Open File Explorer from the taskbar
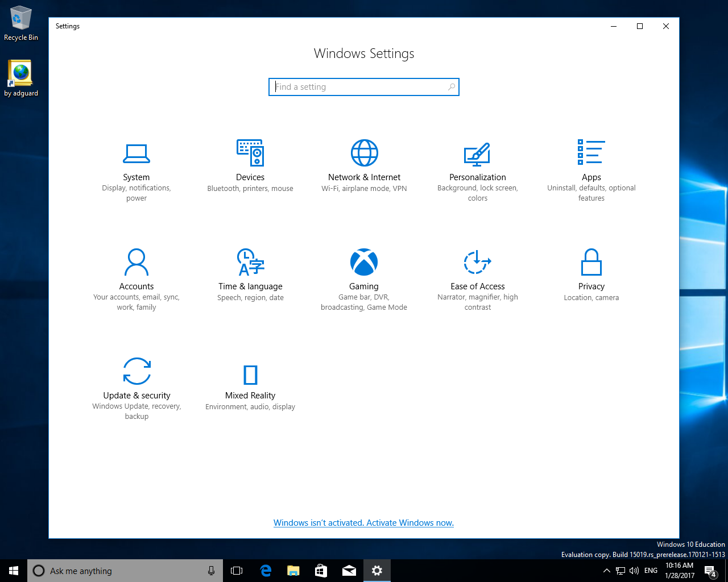728x582 pixels. pyautogui.click(x=293, y=571)
